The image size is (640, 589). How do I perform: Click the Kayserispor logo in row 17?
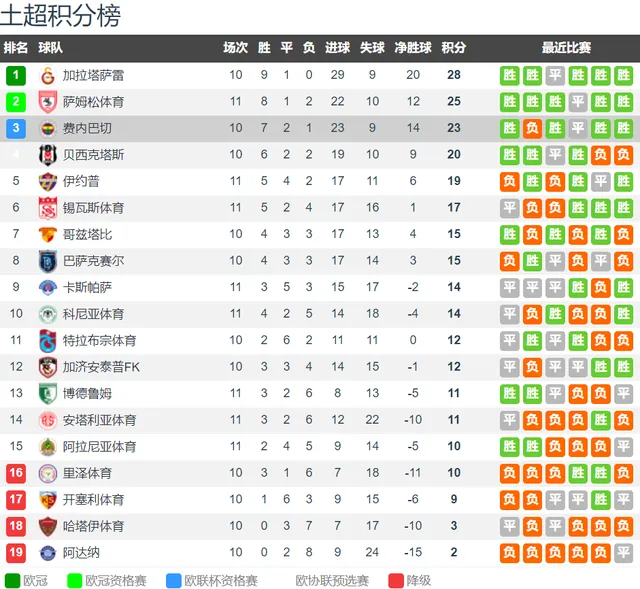(x=48, y=500)
